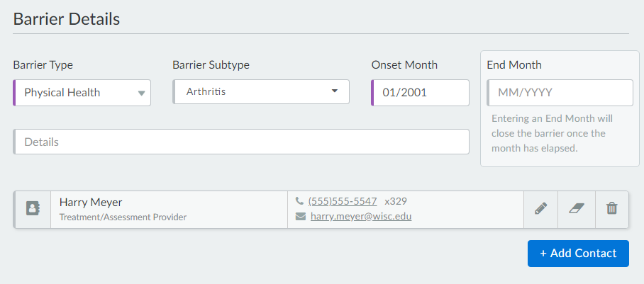This screenshot has height=284, width=644.
Task: Click the Details text field
Action: 242,142
